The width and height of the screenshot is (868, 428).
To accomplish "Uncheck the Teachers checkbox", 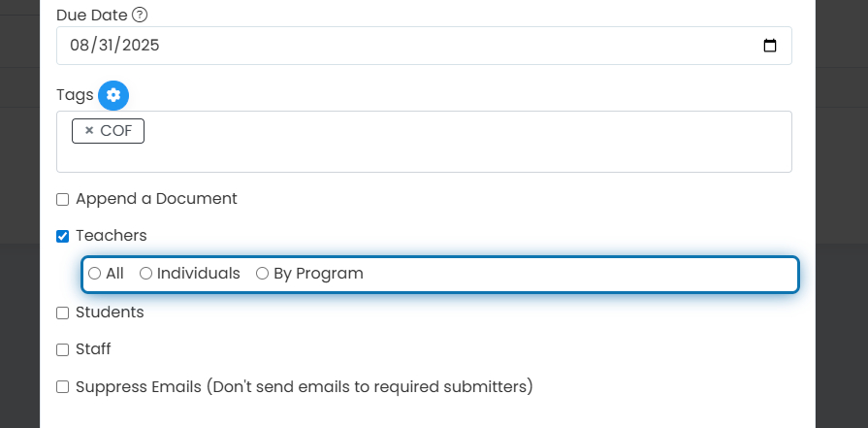I will click(62, 237).
